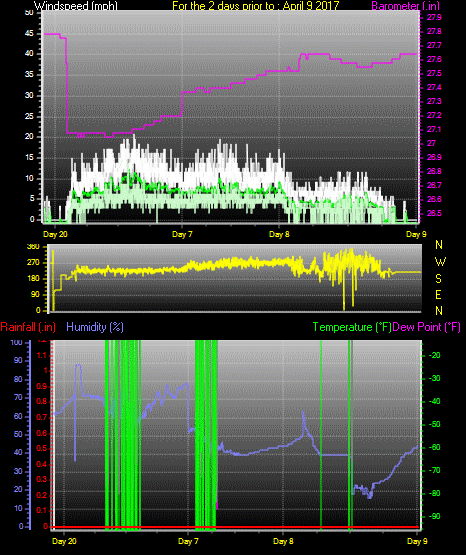466x555 pixels.
Task: Click the Temperature (°F) legend label
Action: [x=352, y=327]
